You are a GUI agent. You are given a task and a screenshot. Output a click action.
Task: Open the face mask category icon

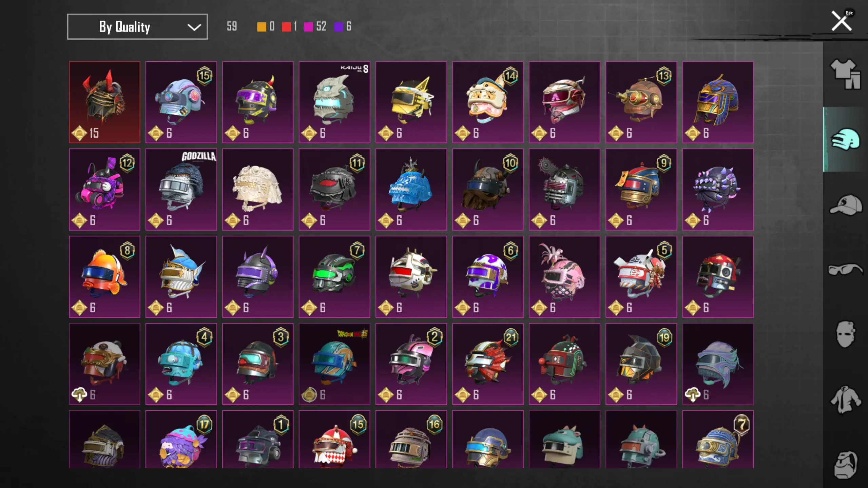click(845, 334)
